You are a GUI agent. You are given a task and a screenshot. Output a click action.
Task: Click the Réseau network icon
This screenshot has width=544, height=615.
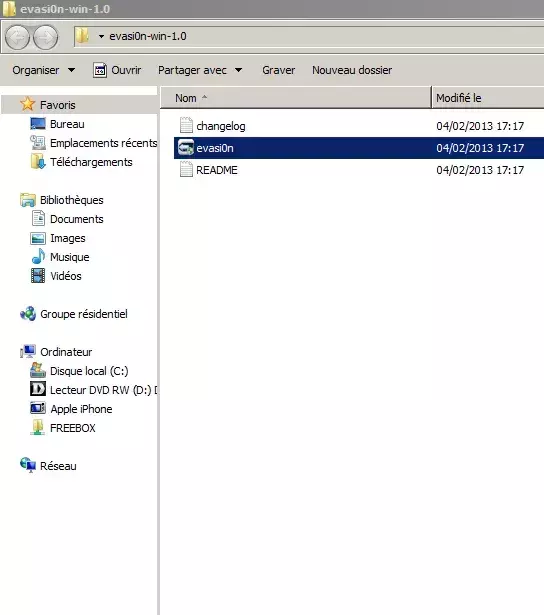tap(28, 465)
